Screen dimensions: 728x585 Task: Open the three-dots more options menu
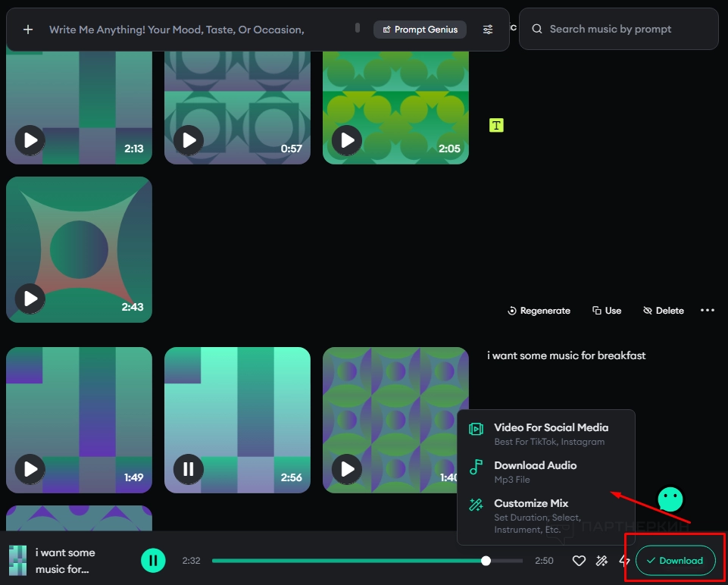click(708, 311)
